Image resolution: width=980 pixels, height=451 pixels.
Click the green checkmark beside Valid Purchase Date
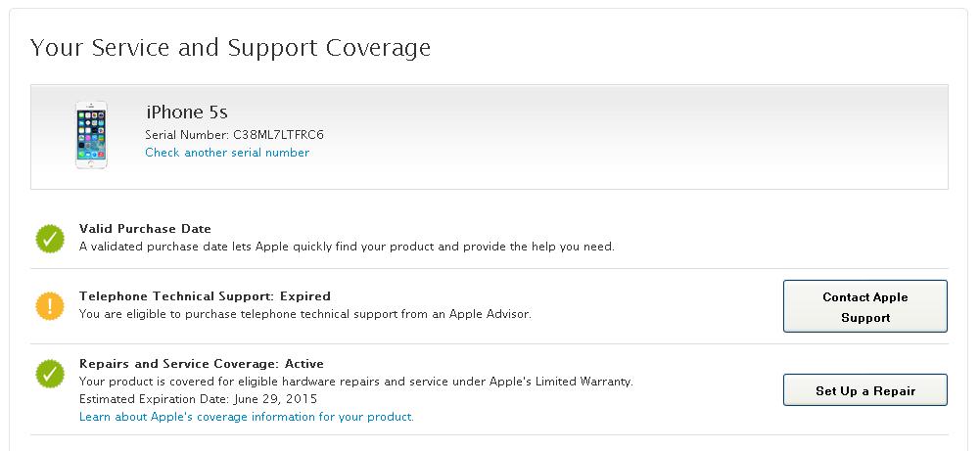(50, 238)
